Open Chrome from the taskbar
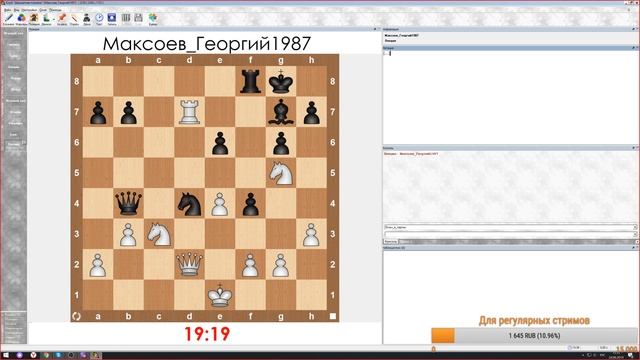 click(x=46, y=355)
